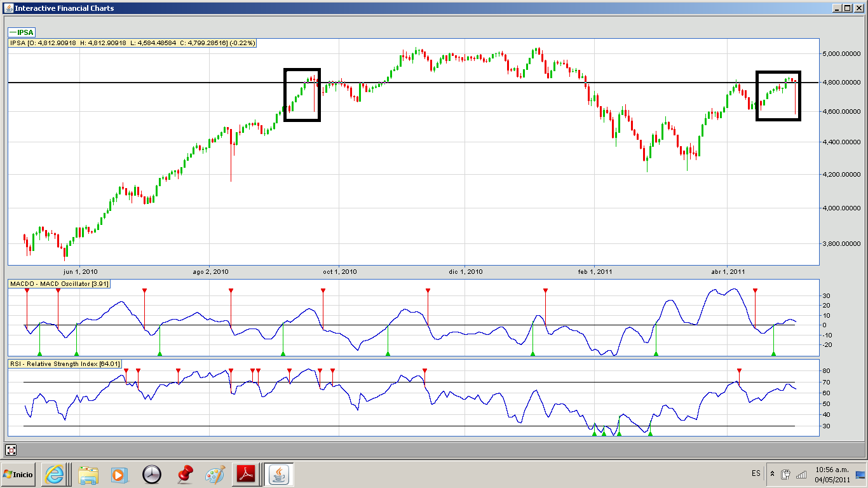Click the 4,800.00000 price axis label

pyautogui.click(x=842, y=83)
